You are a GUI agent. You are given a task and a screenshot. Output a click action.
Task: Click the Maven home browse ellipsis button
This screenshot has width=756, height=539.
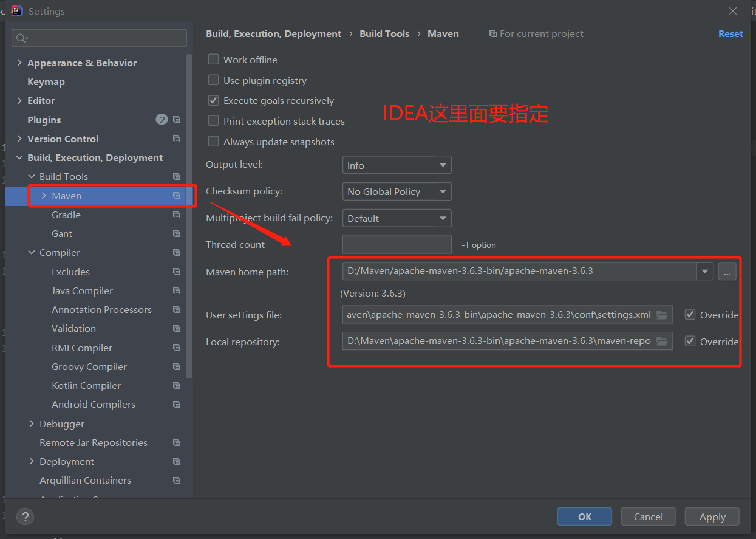coord(727,271)
